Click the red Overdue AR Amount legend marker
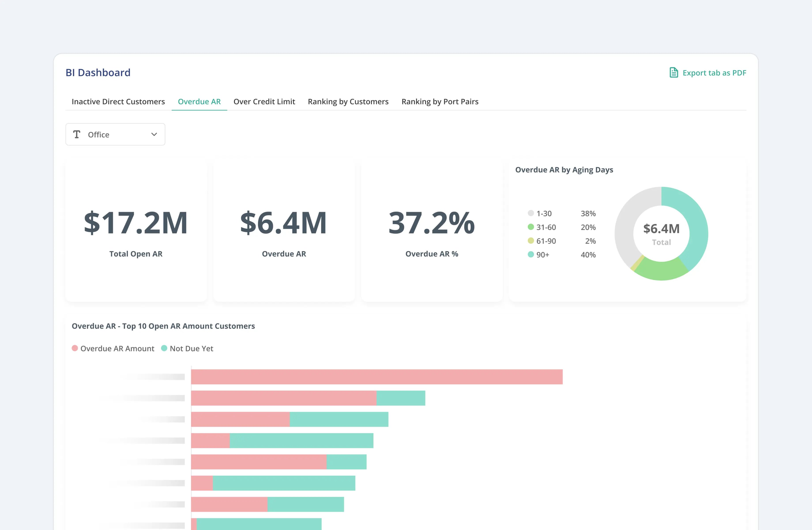Image resolution: width=812 pixels, height=530 pixels. coord(75,348)
